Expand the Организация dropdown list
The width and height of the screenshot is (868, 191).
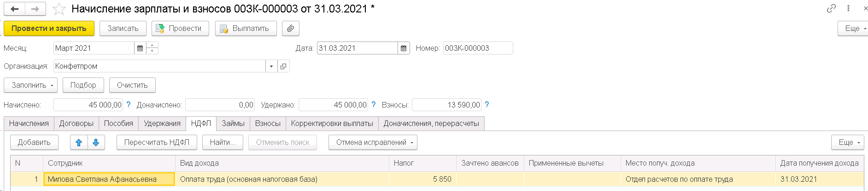(x=271, y=66)
